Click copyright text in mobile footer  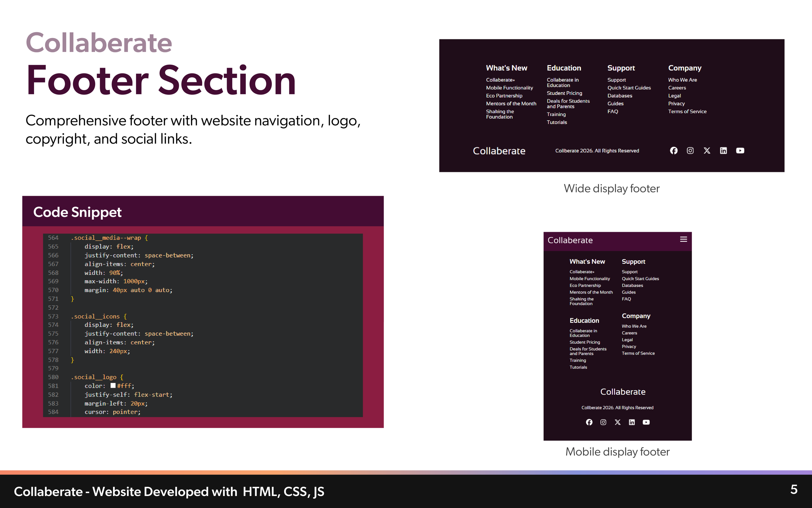click(x=617, y=408)
